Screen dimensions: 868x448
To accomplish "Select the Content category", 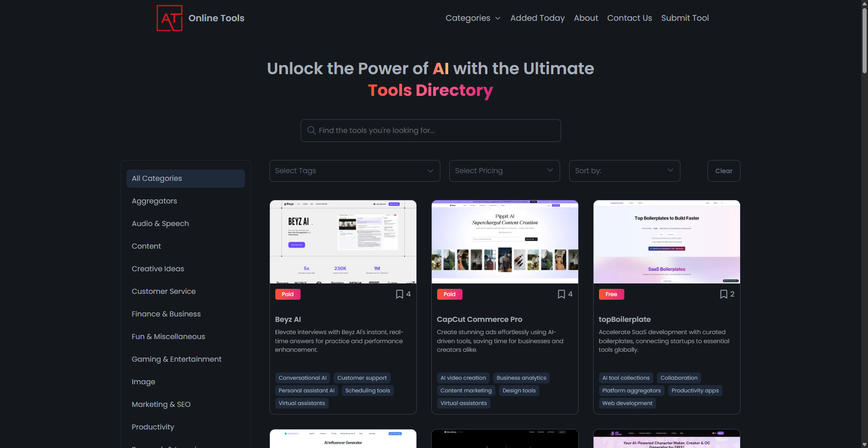I will tap(186, 246).
